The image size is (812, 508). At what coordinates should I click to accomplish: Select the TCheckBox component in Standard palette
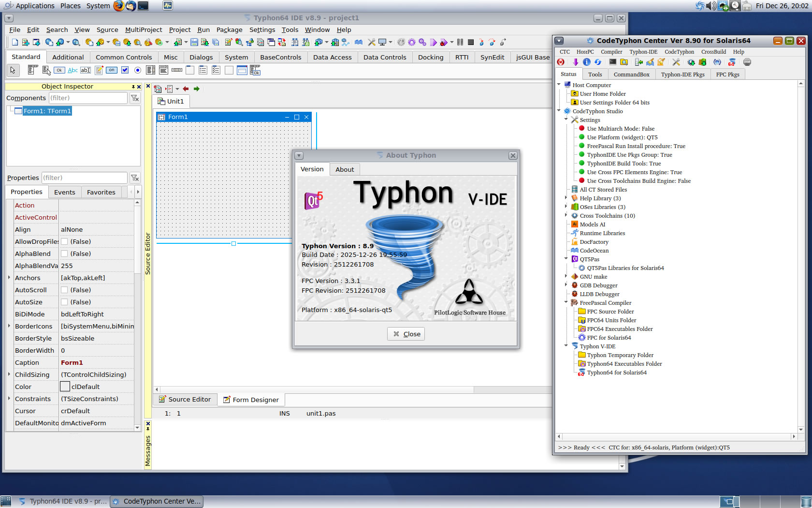125,71
